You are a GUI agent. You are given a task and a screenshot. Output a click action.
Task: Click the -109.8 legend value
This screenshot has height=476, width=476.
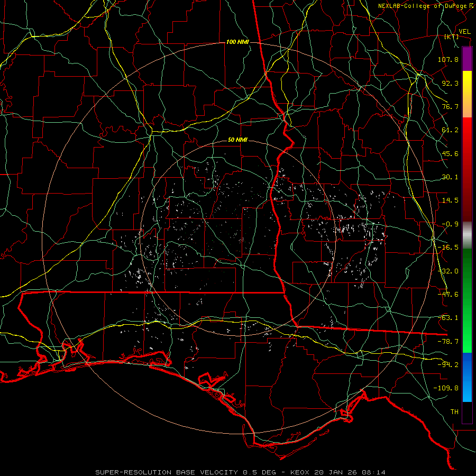click(x=446, y=388)
